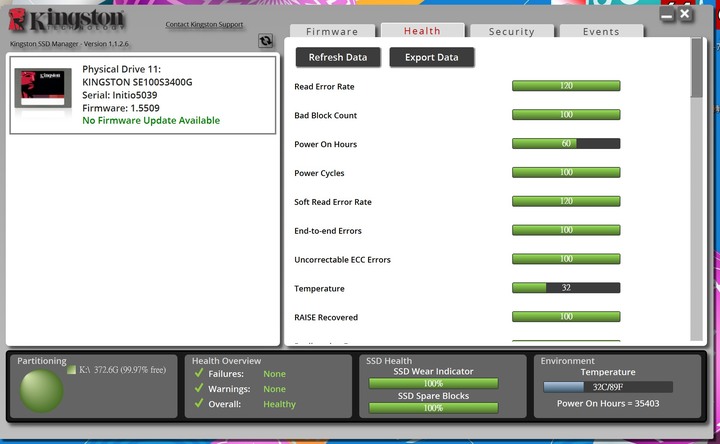Click the Failures checkmark icon

(x=199, y=373)
